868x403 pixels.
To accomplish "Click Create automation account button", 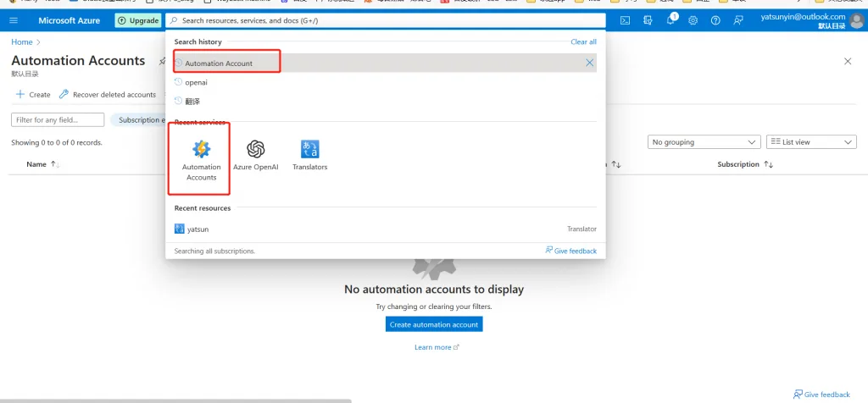I will pos(434,324).
